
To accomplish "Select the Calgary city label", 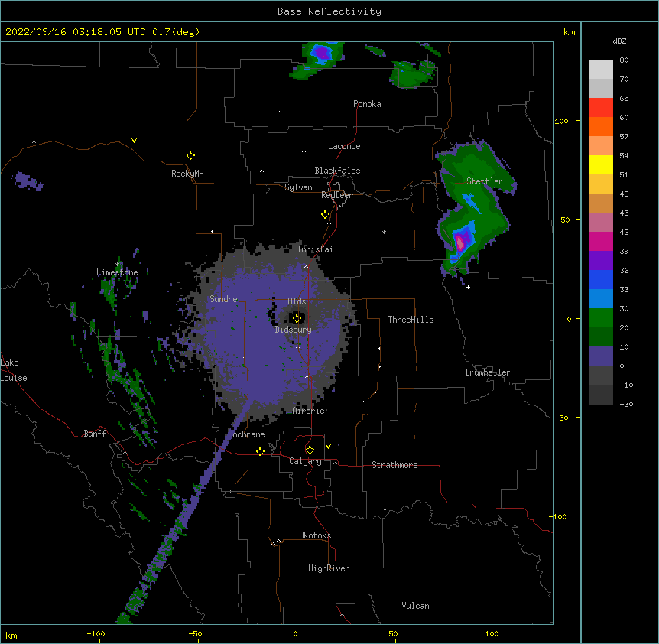I will [x=305, y=461].
